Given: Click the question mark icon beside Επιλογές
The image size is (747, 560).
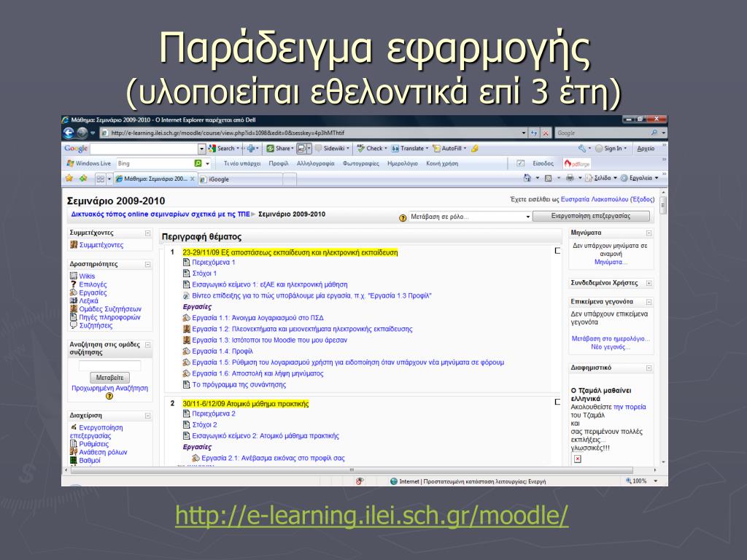Looking at the screenshot, I should pos(74,284).
